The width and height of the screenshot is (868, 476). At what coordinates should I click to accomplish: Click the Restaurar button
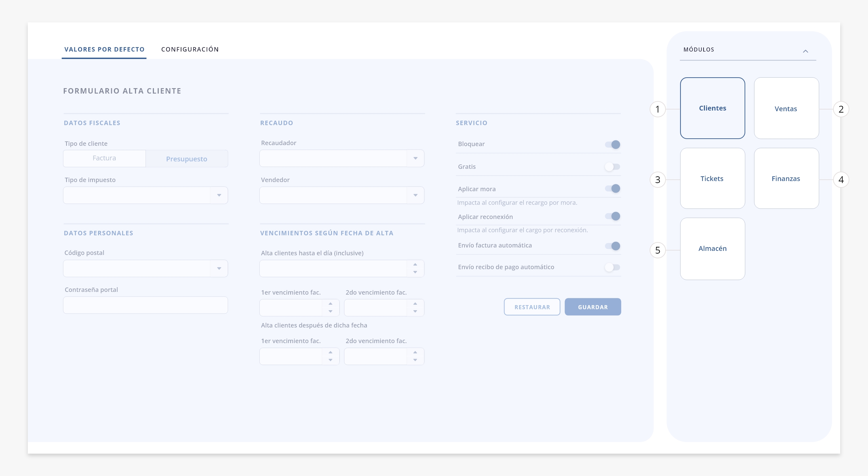[532, 307]
